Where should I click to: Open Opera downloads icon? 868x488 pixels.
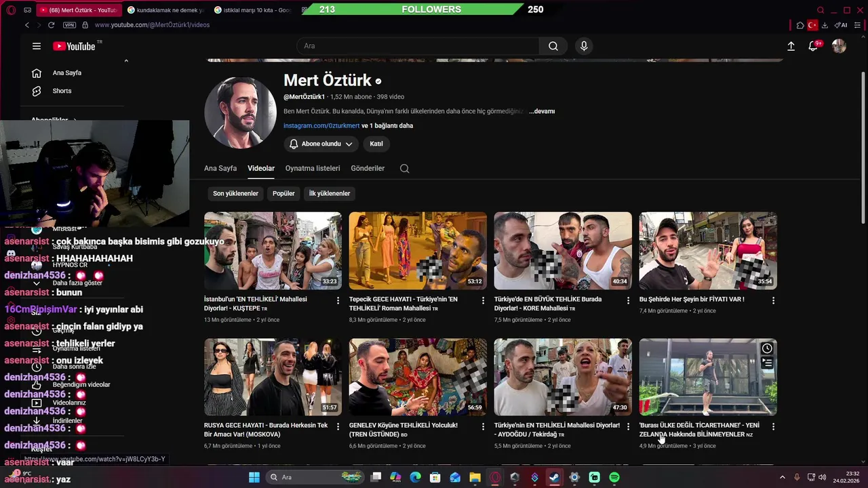825,25
